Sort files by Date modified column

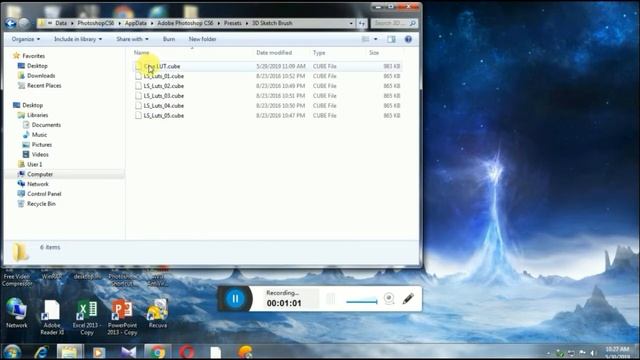[x=274, y=53]
